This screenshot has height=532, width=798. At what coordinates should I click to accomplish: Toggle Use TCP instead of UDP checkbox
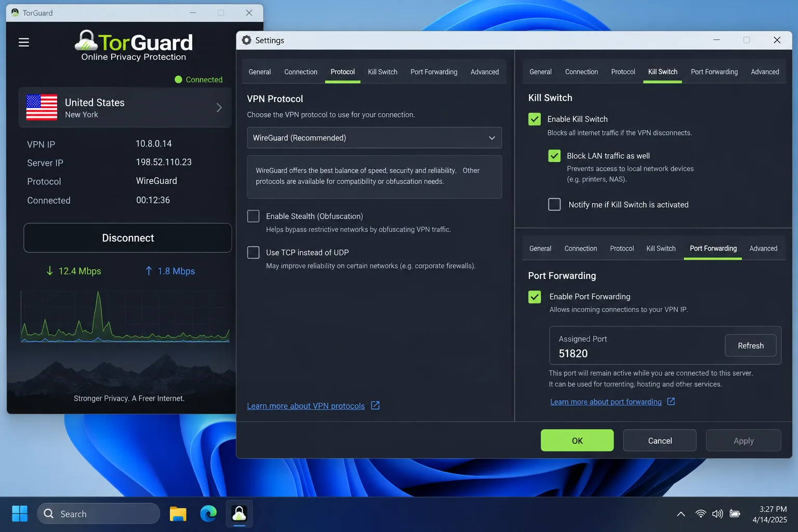coord(254,252)
